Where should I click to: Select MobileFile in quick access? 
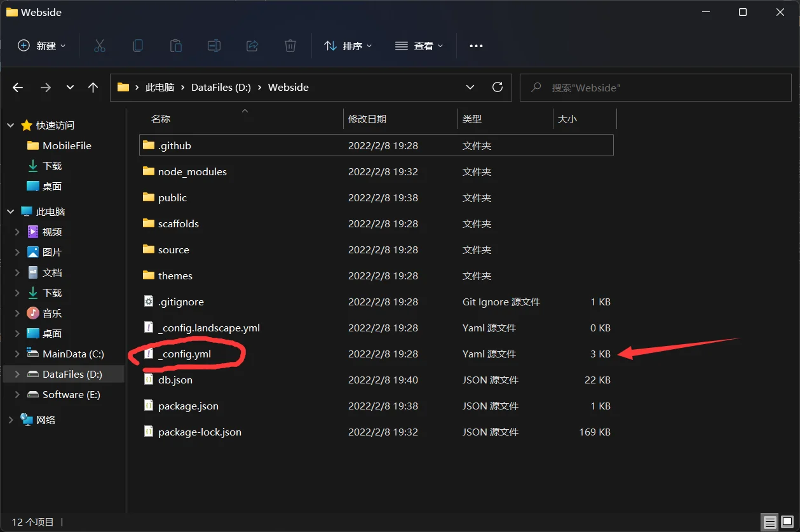pyautogui.click(x=67, y=145)
